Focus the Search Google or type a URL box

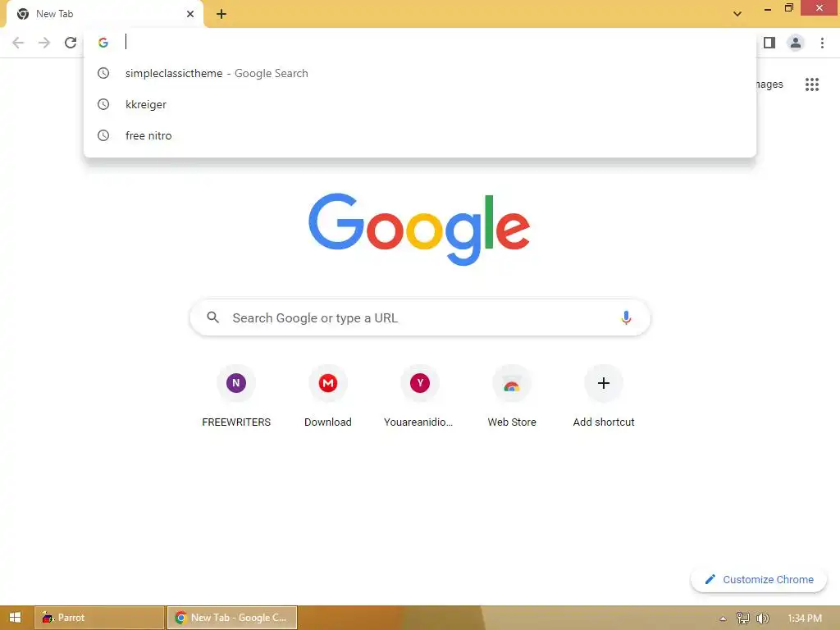pos(420,317)
